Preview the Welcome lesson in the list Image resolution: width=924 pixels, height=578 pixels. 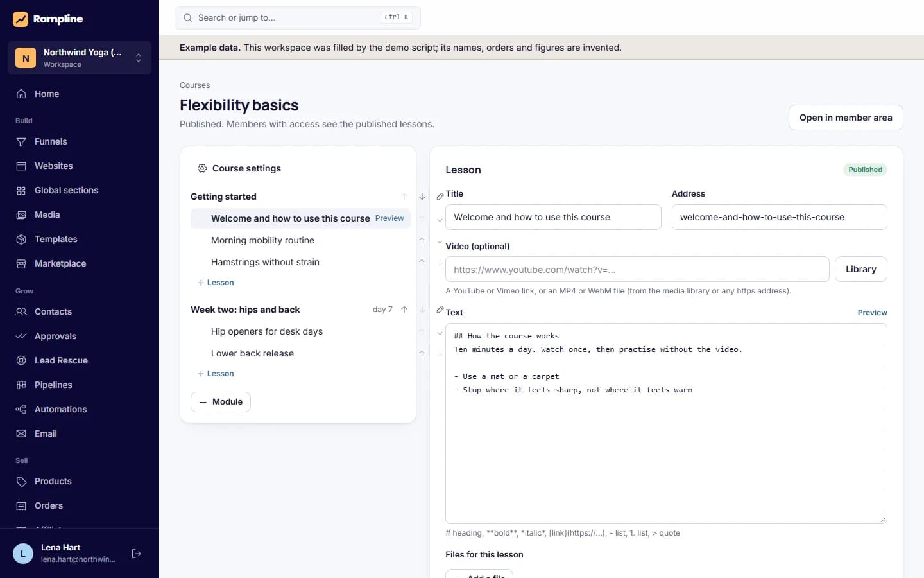[x=389, y=218]
